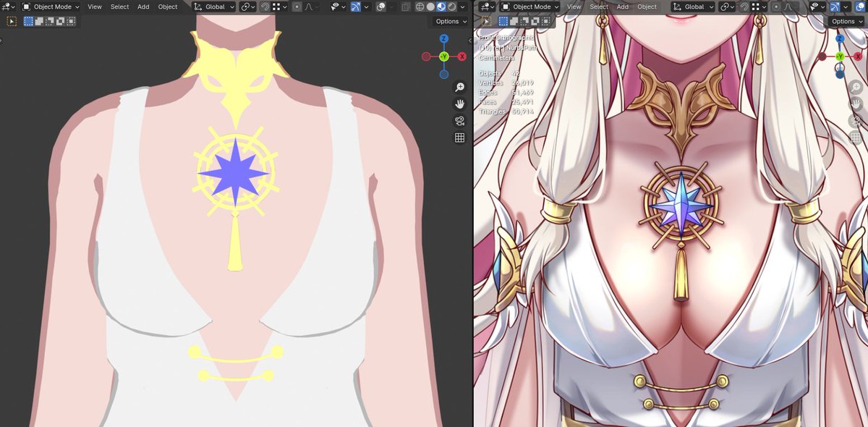Choose intersect selection mode in left viewport
The height and width of the screenshot is (427, 868).
(71, 21)
